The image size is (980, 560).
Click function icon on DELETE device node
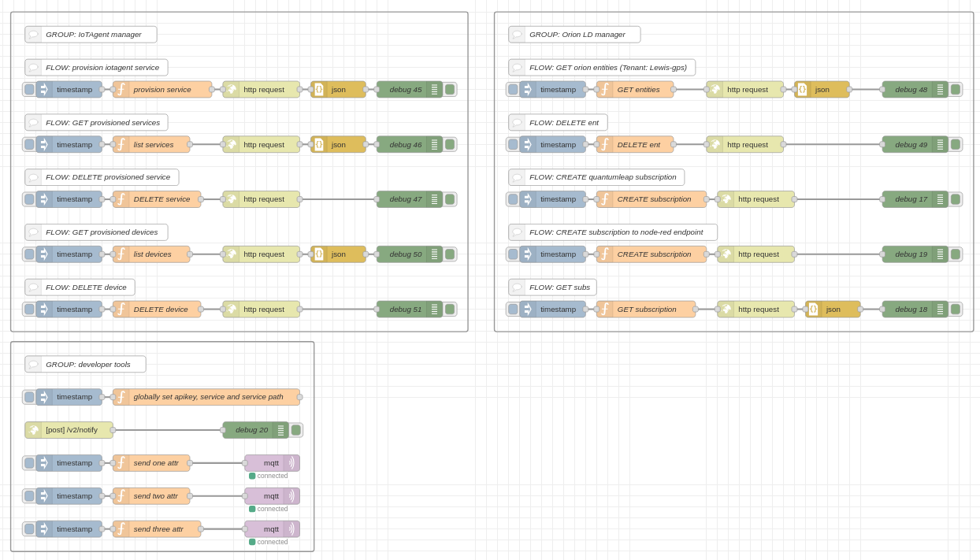point(121,310)
